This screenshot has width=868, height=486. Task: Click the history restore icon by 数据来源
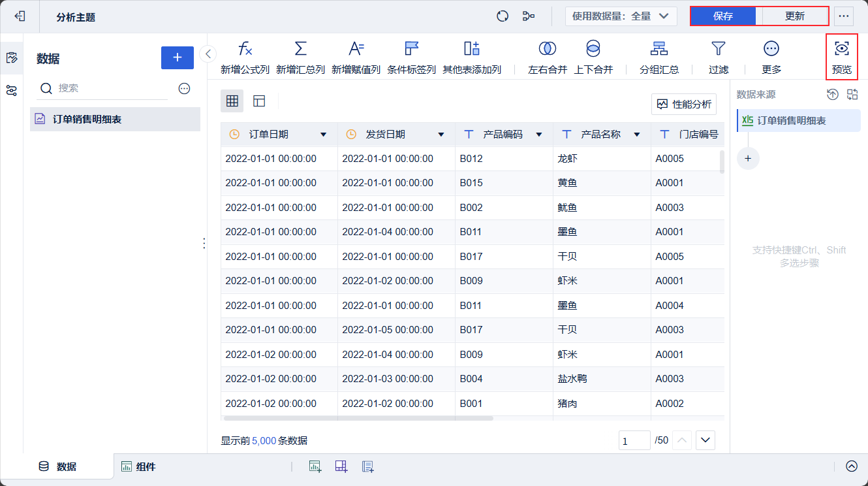tap(833, 95)
